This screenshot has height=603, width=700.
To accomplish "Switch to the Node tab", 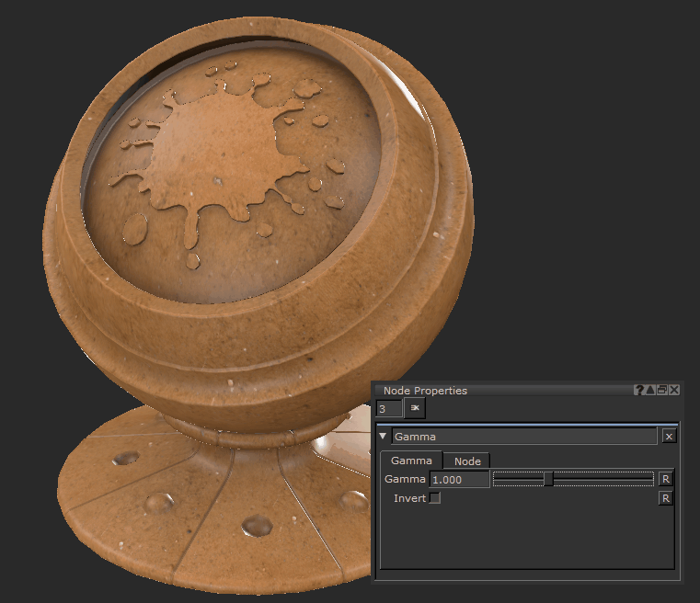I will coord(467,461).
